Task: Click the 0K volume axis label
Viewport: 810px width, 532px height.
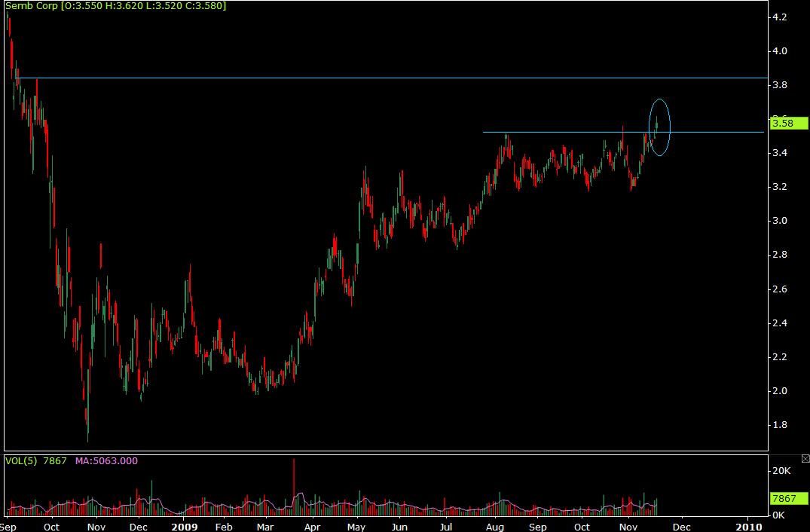Action: 779,515
